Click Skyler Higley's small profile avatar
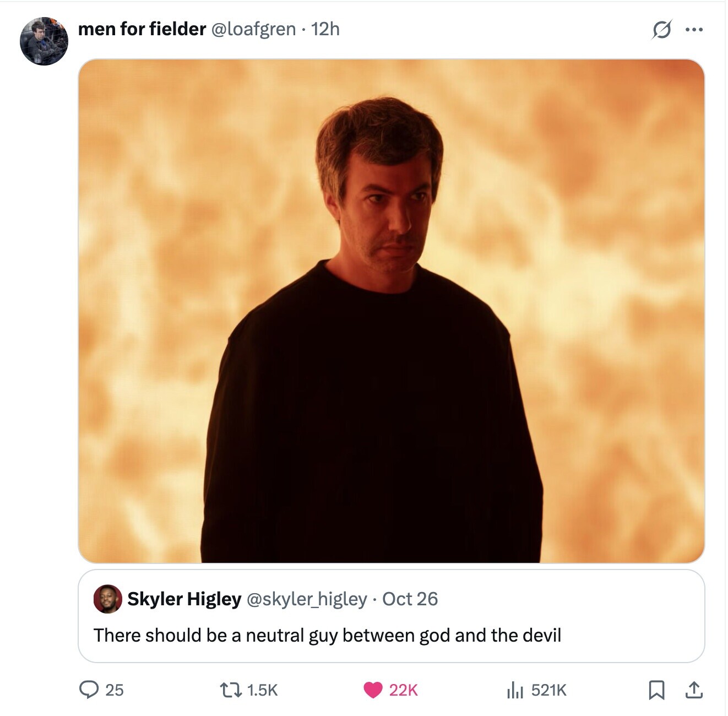Image resolution: width=728 pixels, height=716 pixels. [x=108, y=599]
